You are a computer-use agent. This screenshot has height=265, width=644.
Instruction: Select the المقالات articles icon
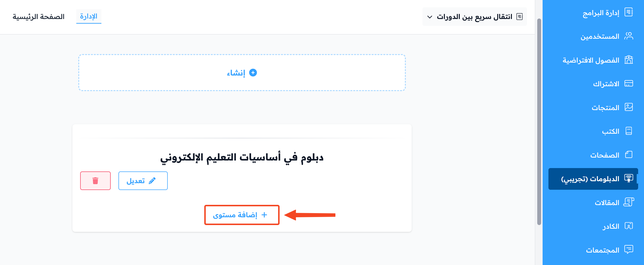click(x=628, y=202)
